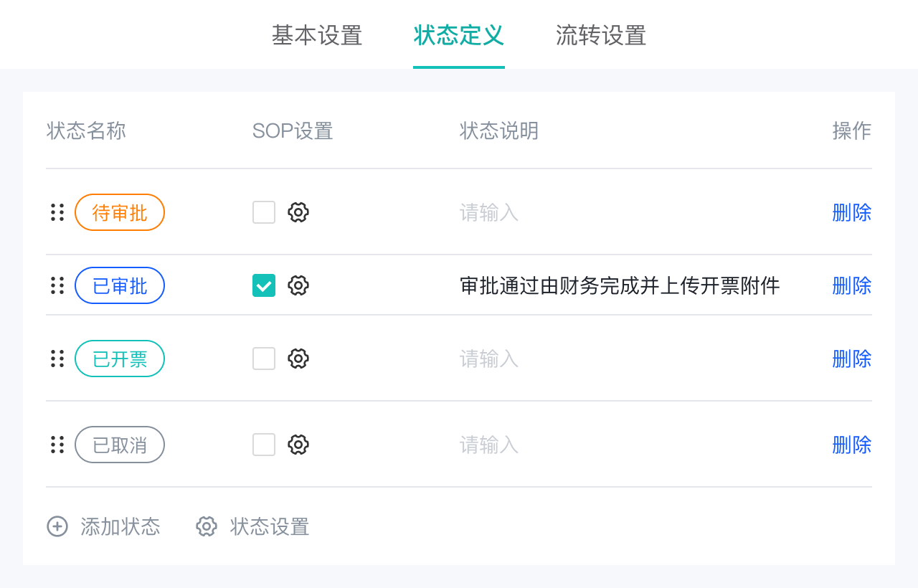Uncheck SOP checkbox for 已审批
This screenshot has height=588, width=918.
[264, 285]
